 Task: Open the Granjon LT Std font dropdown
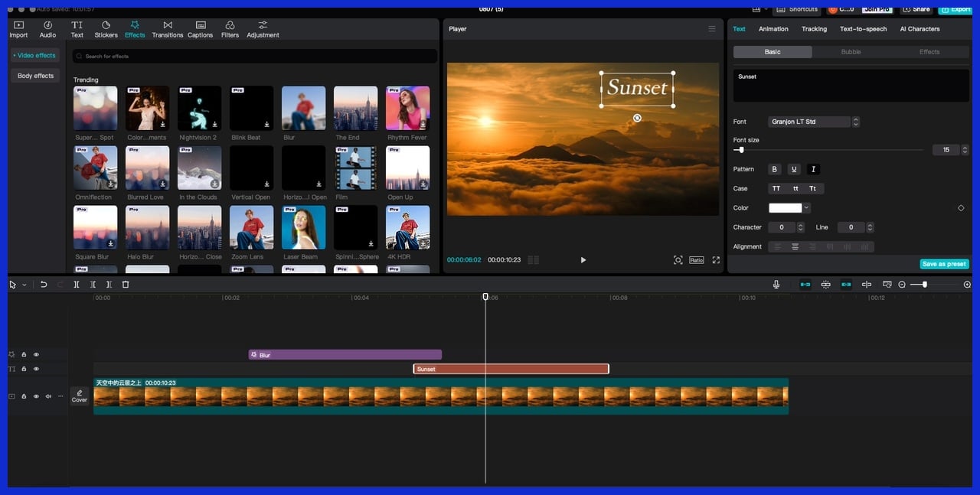811,121
